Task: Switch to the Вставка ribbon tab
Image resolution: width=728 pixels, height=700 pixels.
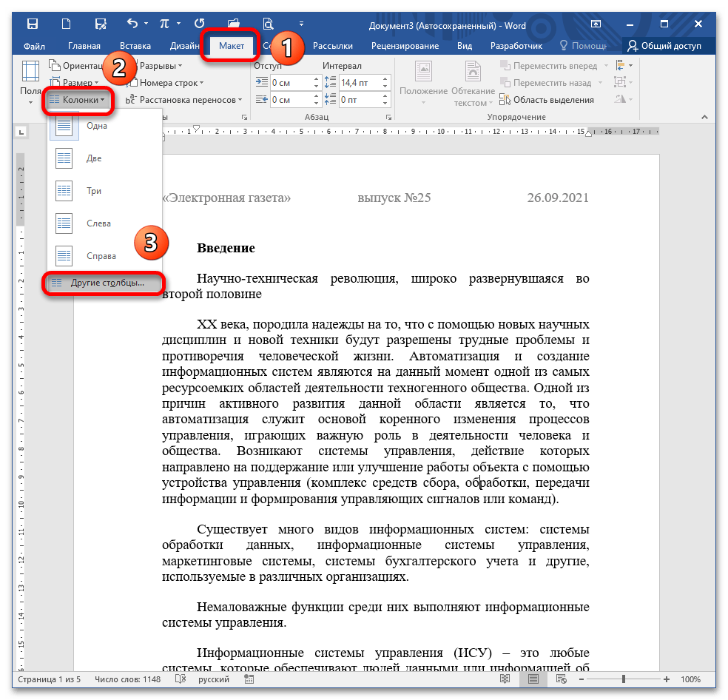Action: click(135, 46)
